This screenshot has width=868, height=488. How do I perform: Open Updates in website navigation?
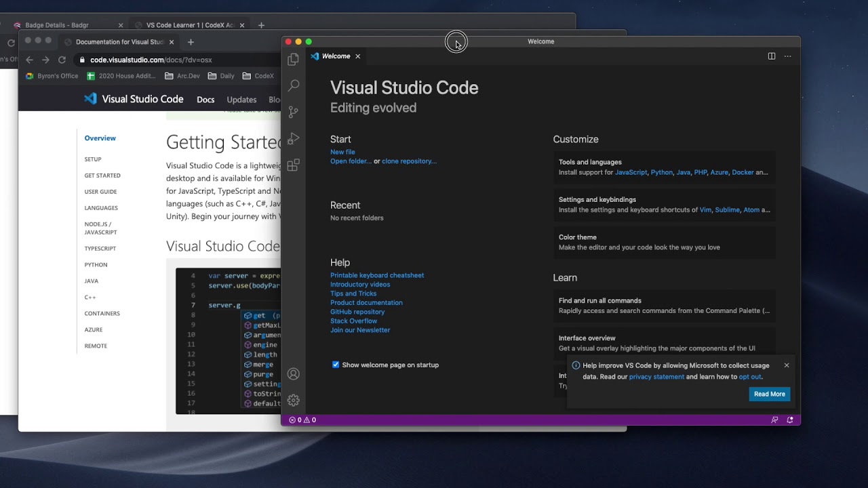coord(241,100)
